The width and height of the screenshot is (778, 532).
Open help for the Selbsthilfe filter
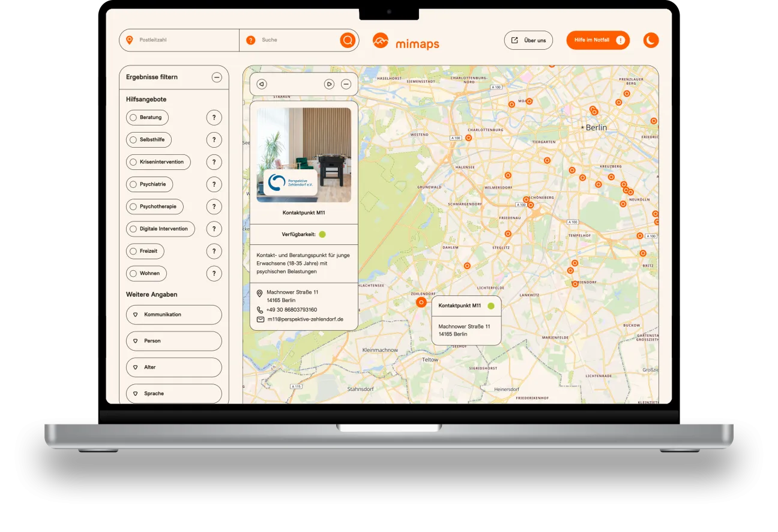point(214,140)
